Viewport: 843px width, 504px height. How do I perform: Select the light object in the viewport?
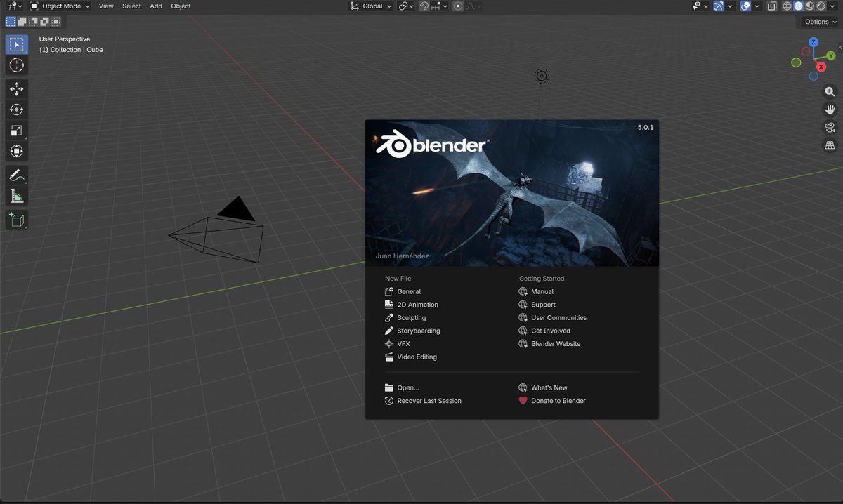click(x=542, y=75)
